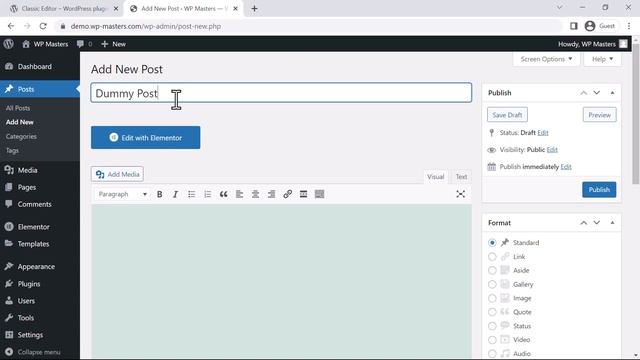Viewport: 640px width, 360px height.
Task: Open Guest profile menu
Action: point(600,26)
